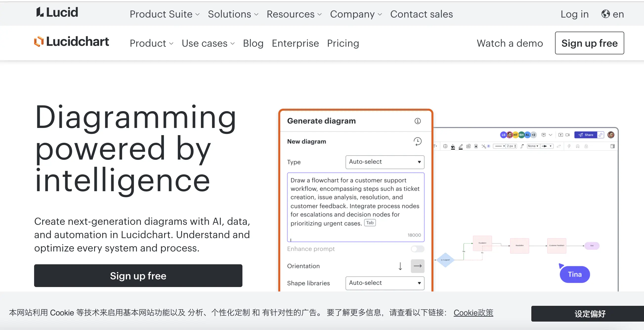Open the prompt history clock icon

coord(417,141)
